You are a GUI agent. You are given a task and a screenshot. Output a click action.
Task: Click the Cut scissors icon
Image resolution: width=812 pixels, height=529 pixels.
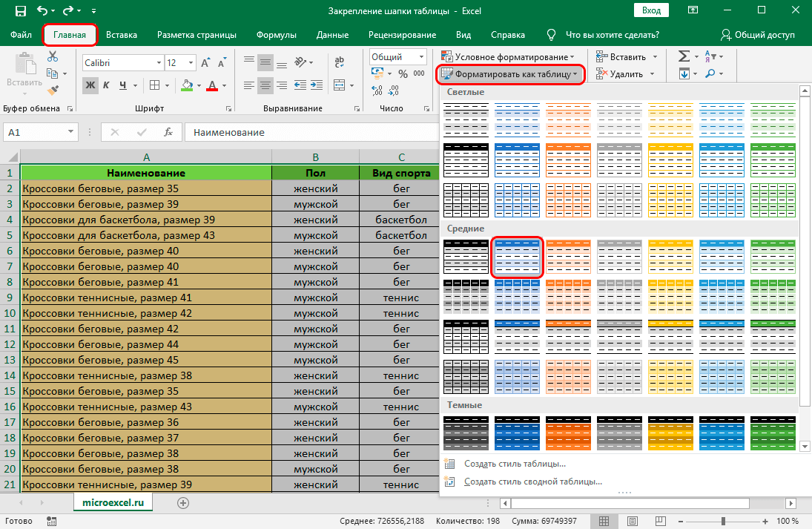(52, 57)
